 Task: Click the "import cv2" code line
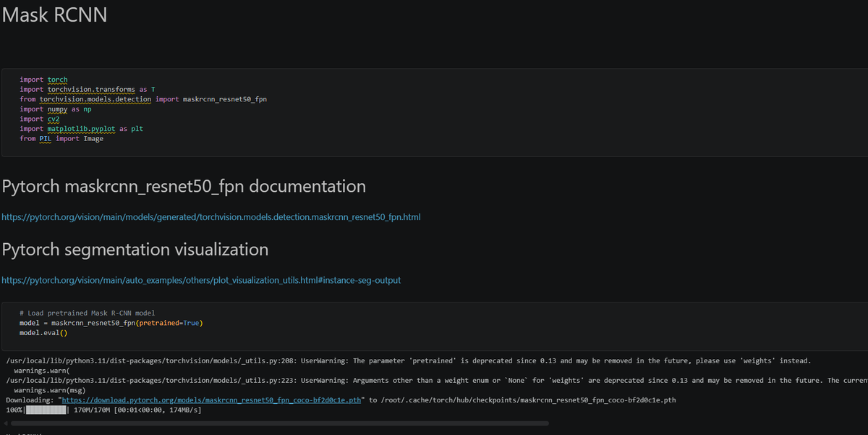(40, 119)
